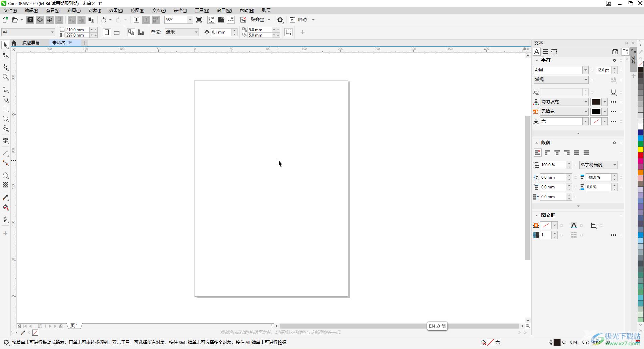Open the 常规 font style dropdown
This screenshot has height=349, width=644.
tap(586, 80)
